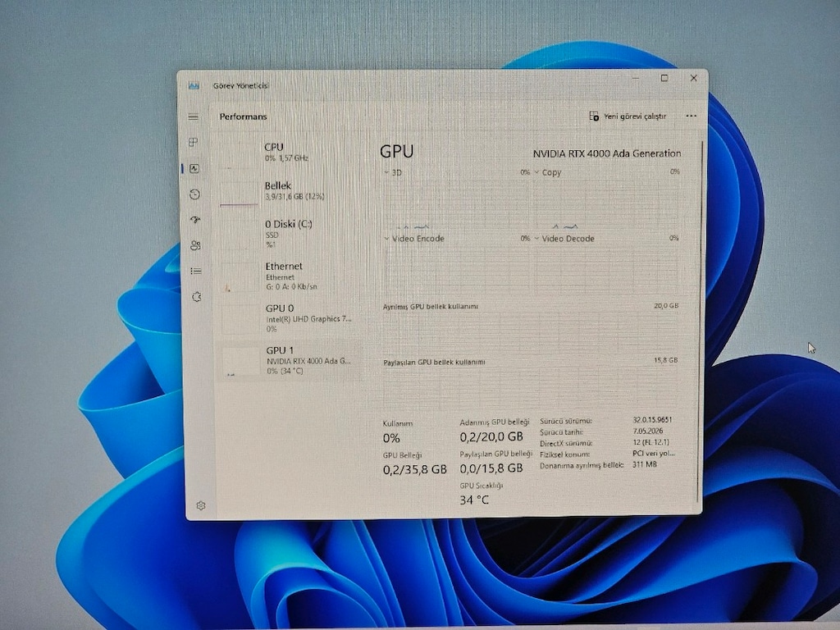Close the Görev Yöneticisi window
840x630 pixels.
pos(693,78)
